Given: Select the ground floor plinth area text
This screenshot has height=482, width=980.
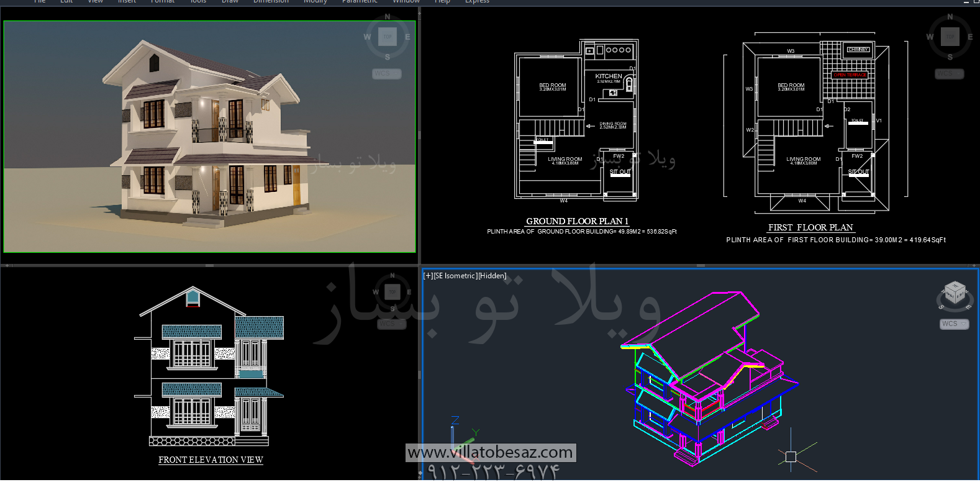Looking at the screenshot, I should pyautogui.click(x=582, y=232).
